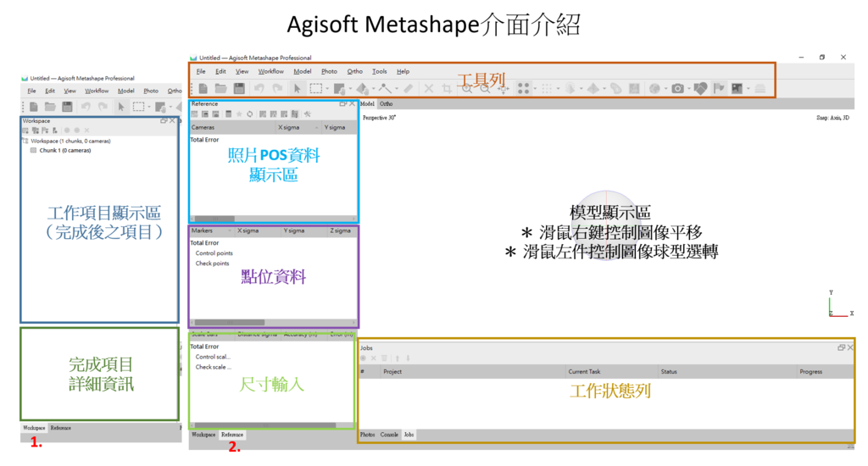Open File menu in right window
Screen dimensions: 868x466
(201, 71)
